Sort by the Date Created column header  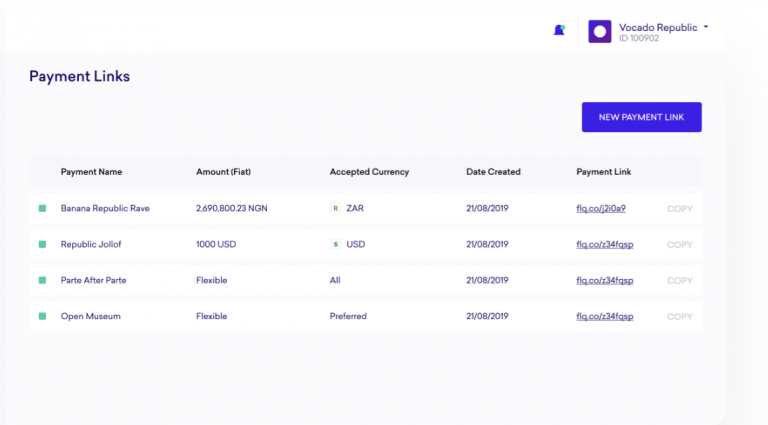click(x=493, y=172)
